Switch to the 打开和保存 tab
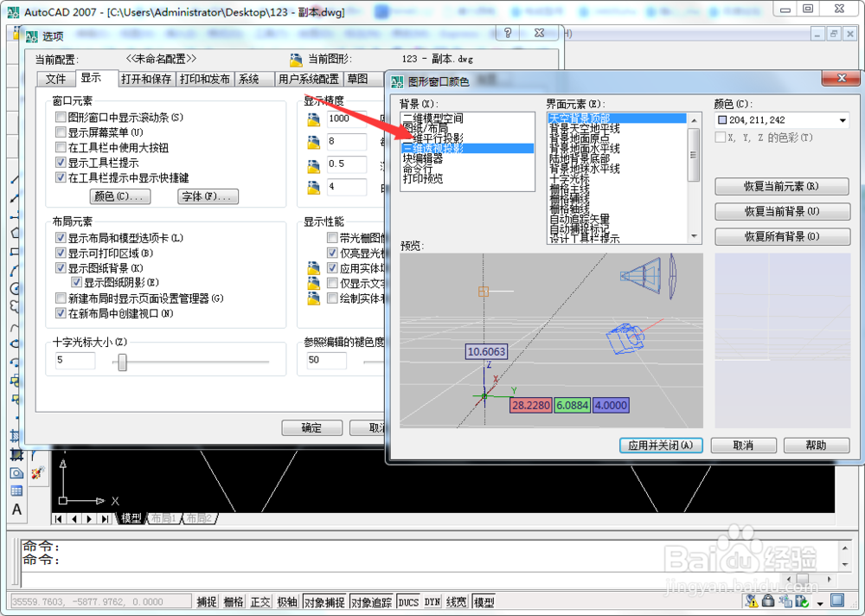Viewport: 865px width, 616px height. tap(146, 79)
